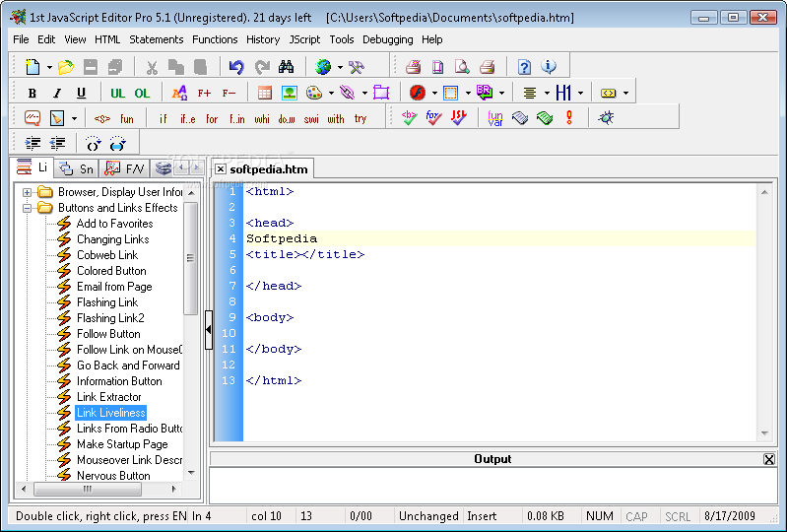Viewport: 787px width, 532px height.
Task: Click the hammer and wrench tools icon
Action: (x=357, y=67)
